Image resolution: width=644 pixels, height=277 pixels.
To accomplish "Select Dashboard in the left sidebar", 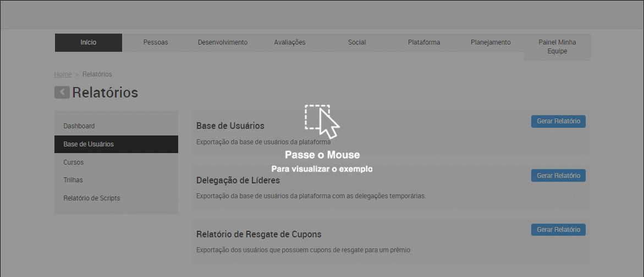I will [79, 126].
